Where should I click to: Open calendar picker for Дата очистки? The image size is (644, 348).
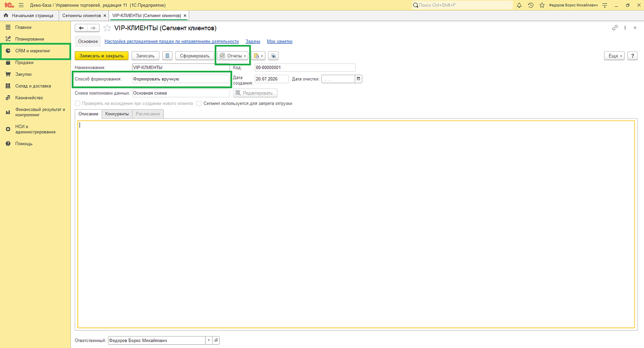pos(359,79)
